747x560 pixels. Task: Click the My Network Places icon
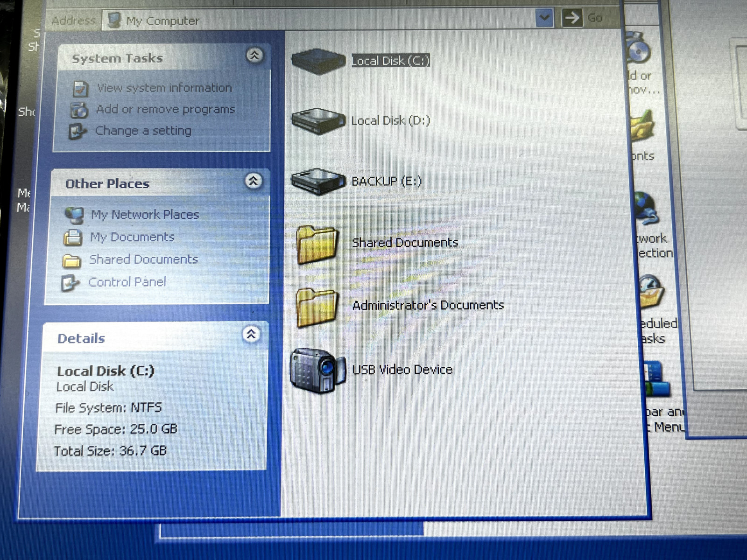(x=74, y=215)
